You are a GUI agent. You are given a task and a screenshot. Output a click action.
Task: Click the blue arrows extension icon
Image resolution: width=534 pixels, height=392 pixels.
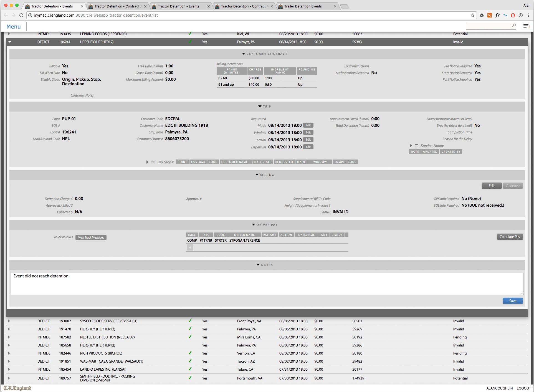pos(505,15)
